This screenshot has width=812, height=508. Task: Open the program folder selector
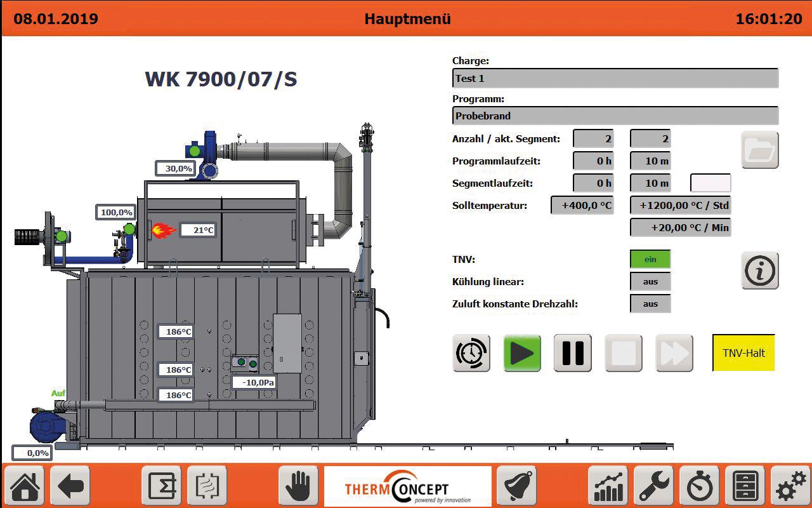[759, 150]
